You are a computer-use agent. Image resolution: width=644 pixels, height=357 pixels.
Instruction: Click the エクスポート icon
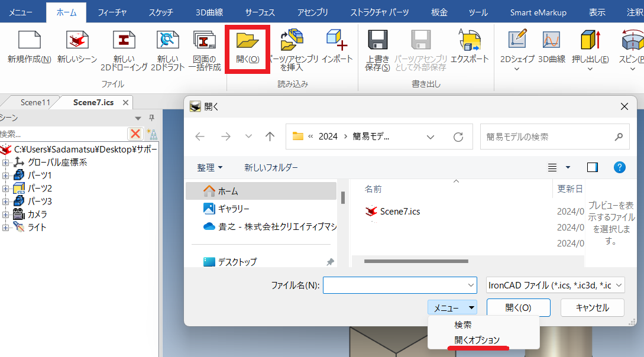tap(470, 40)
